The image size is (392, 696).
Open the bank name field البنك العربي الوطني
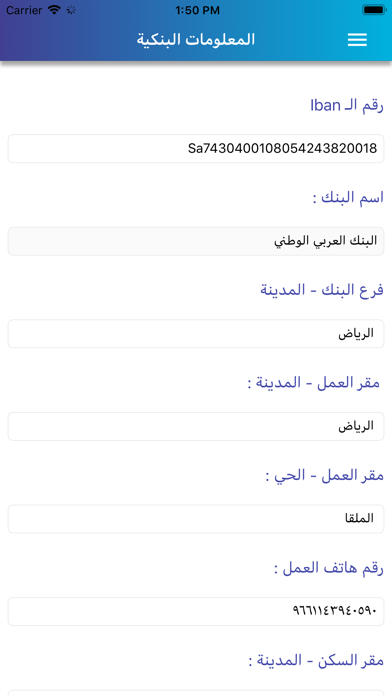click(196, 241)
